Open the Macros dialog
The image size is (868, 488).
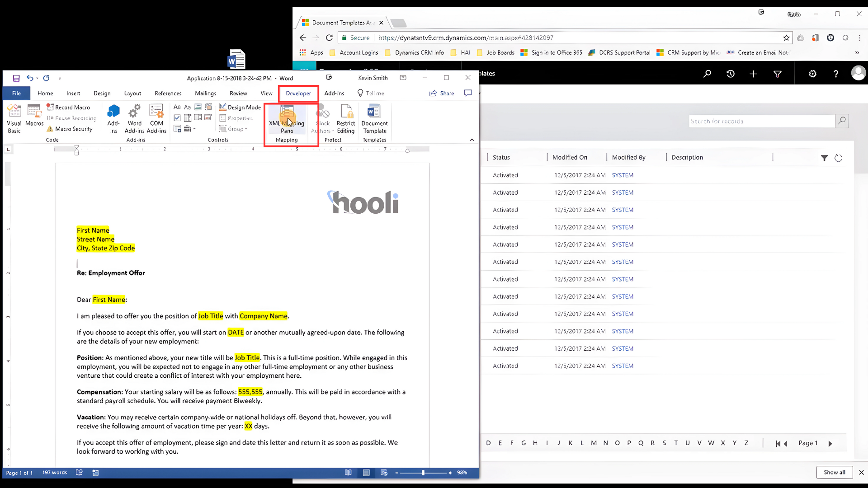(x=34, y=116)
